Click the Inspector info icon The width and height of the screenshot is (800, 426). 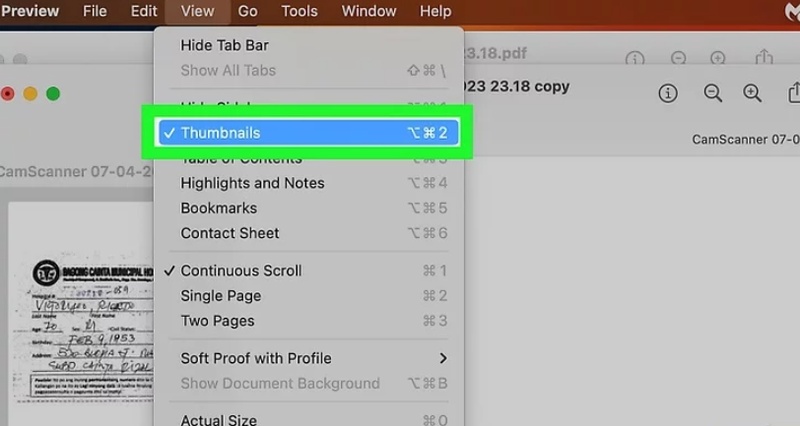point(669,93)
